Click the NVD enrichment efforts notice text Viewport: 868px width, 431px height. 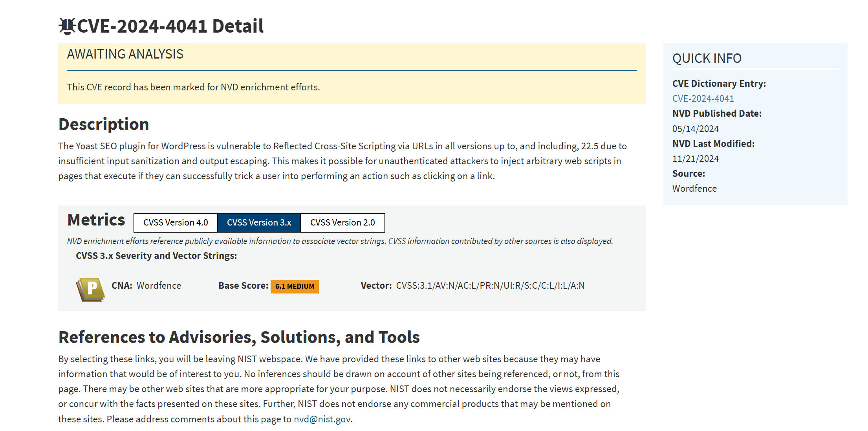click(x=193, y=87)
